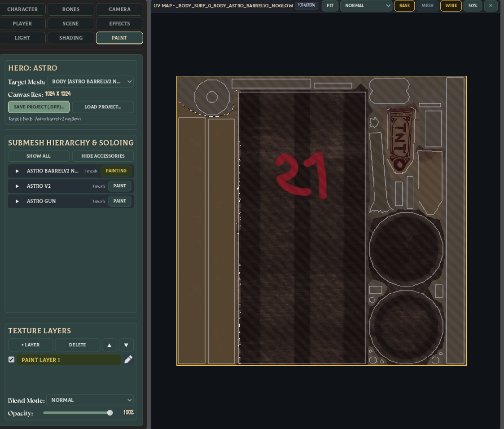Select the Paint tab
This screenshot has height=429, width=504.
coord(119,38)
